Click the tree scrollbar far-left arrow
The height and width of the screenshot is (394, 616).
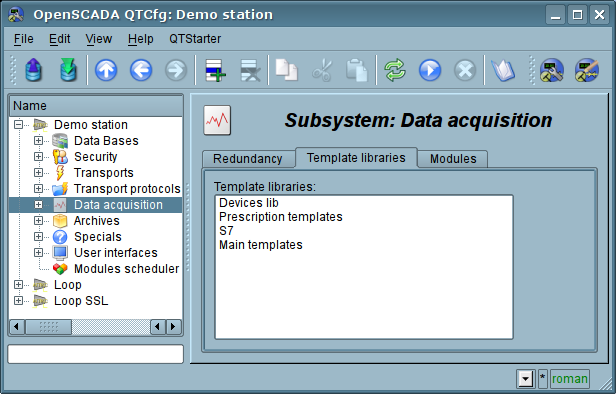point(17,327)
